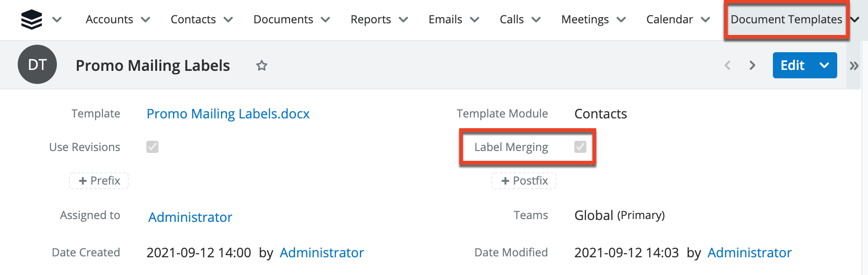This screenshot has height=275, width=868.
Task: Mark record as favorite with star icon
Action: coord(262,66)
